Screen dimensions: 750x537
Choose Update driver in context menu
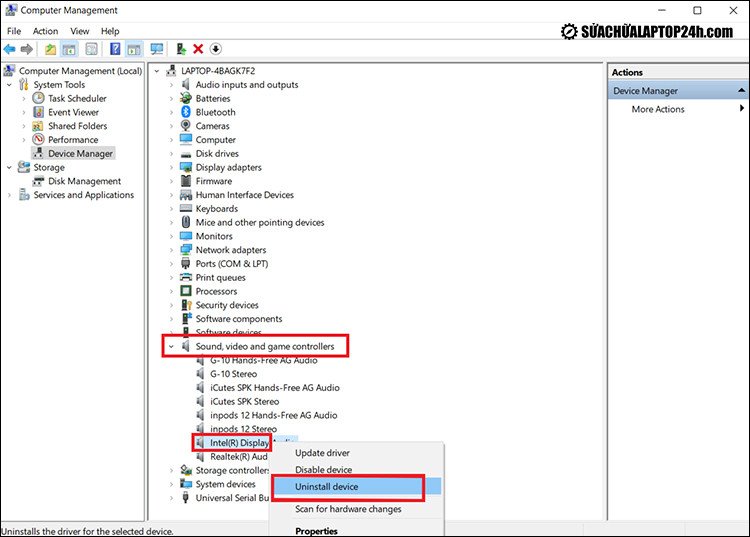pos(322,452)
